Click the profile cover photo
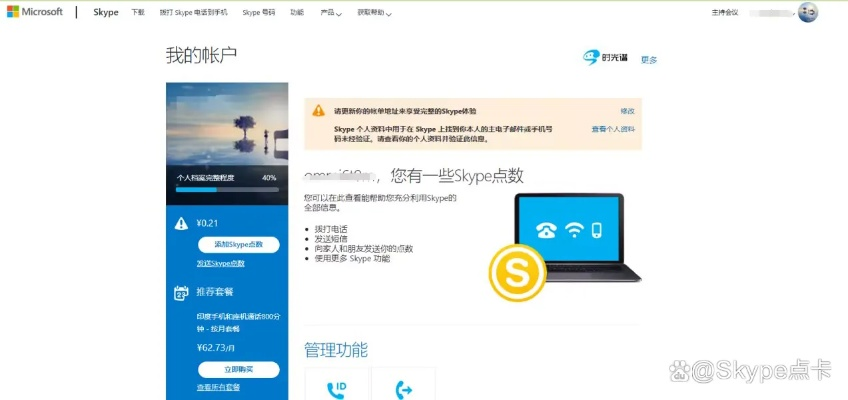848x400 pixels. (227, 124)
